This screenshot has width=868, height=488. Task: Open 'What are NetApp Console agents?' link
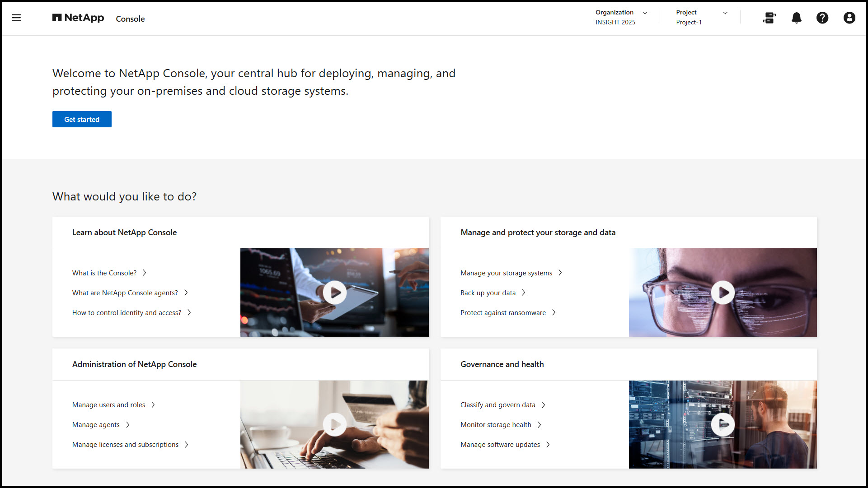[x=125, y=293]
